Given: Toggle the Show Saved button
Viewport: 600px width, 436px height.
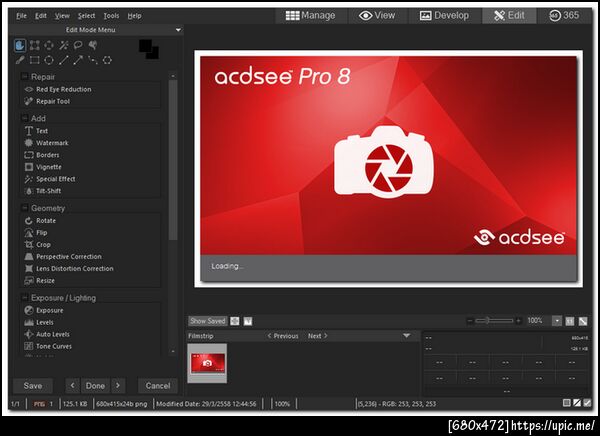Looking at the screenshot, I should [x=208, y=321].
